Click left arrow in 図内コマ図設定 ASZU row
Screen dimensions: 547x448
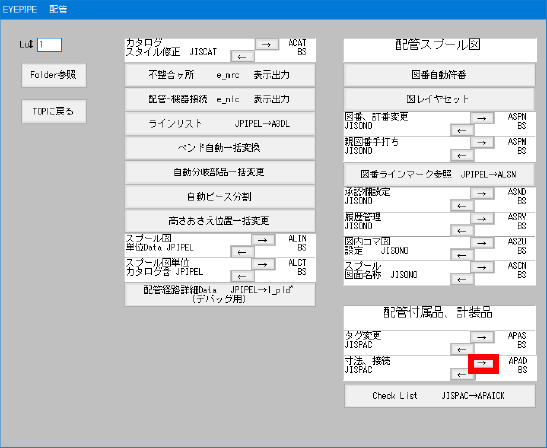coord(462,255)
